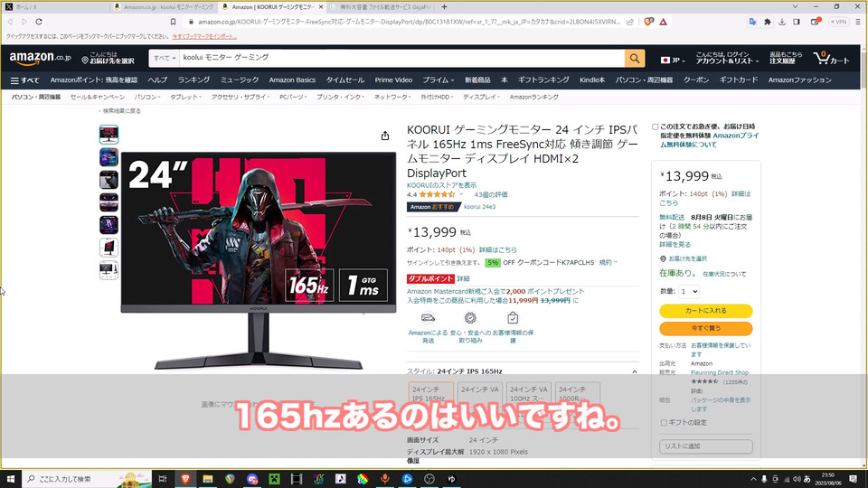The width and height of the screenshot is (868, 488).
Task: Expand the coupon 規約 dropdown
Action: pyautogui.click(x=608, y=262)
